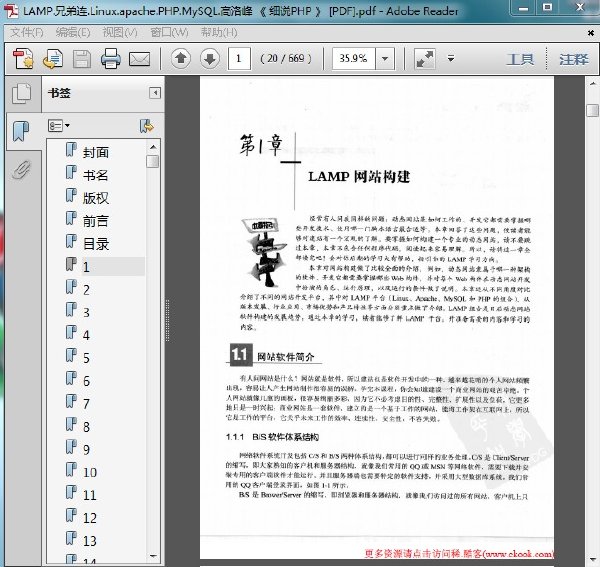Click the bookmark icon beside 5
Screen dimensions: 600x567
click(x=71, y=355)
